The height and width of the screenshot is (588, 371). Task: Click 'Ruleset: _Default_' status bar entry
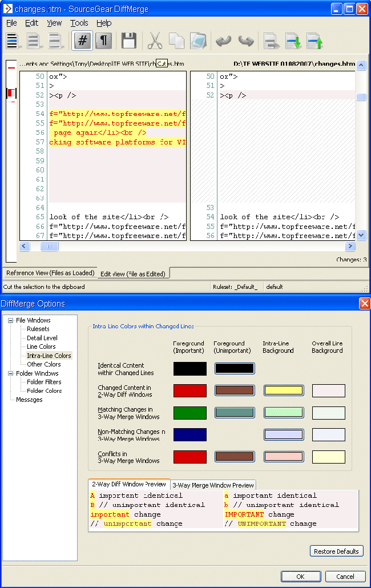235,287
